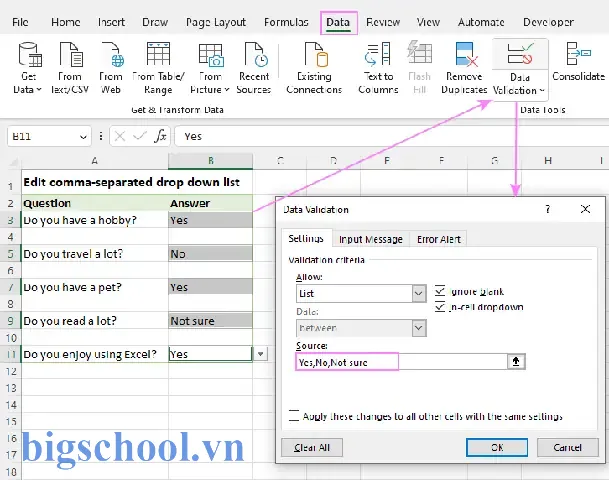Viewport: 609px width, 480px height.
Task: Open the Automate tab
Action: [x=481, y=23]
